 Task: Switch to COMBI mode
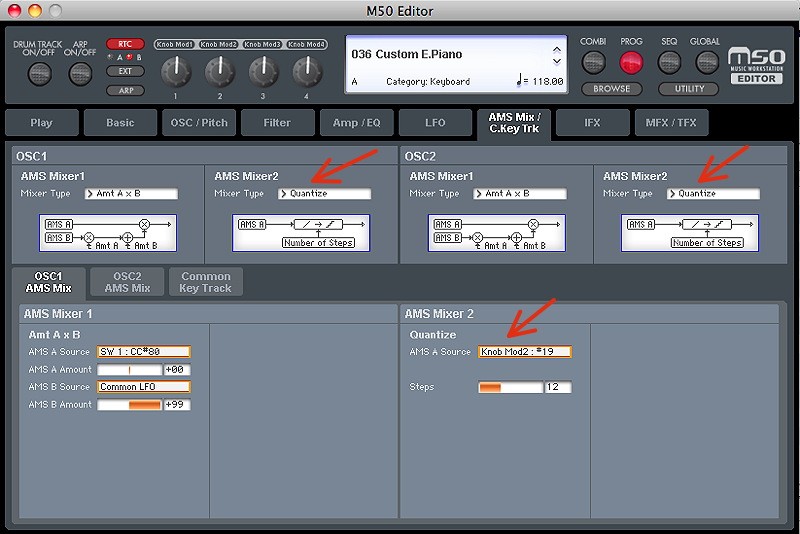(593, 63)
